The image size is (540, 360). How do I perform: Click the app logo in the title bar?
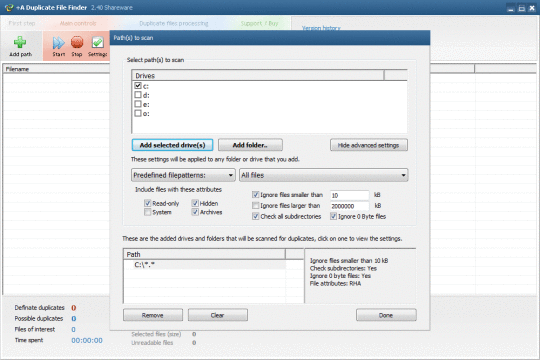click(9, 7)
